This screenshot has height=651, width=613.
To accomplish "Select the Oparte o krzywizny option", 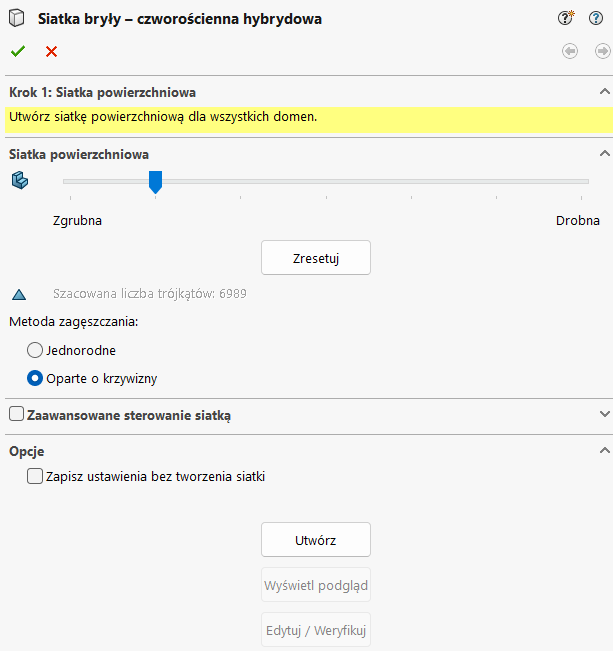I will coord(35,379).
